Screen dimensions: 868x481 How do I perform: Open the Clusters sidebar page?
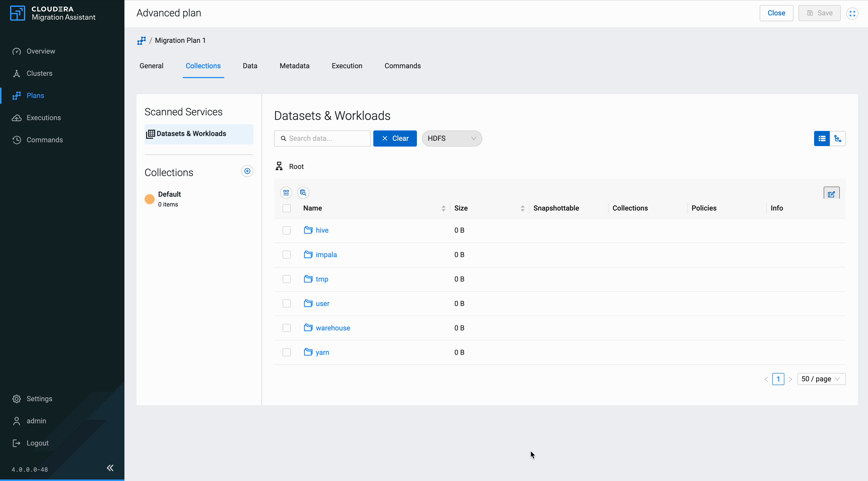(x=39, y=74)
